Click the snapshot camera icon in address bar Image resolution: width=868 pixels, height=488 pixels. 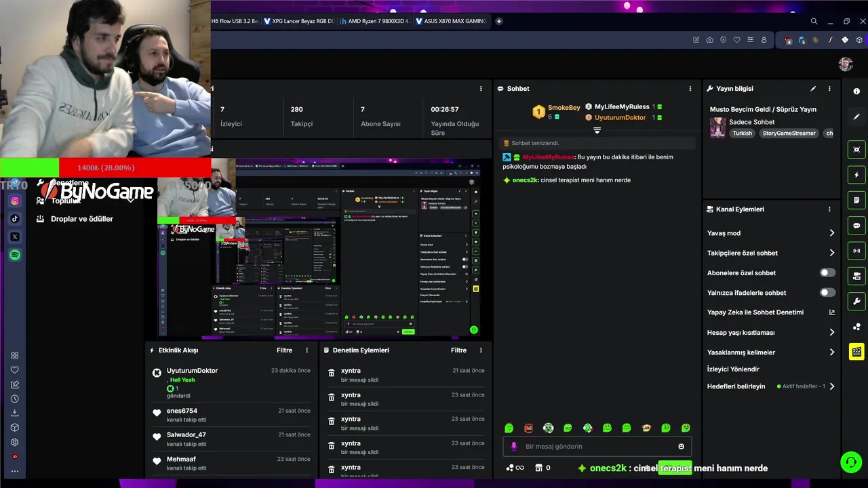[709, 40]
